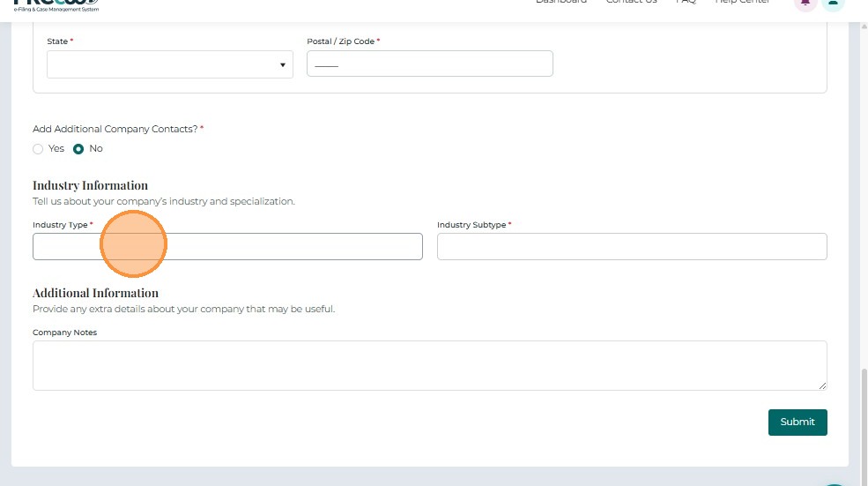Open notifications via the bell icon
868x486 pixels.
pos(805,4)
